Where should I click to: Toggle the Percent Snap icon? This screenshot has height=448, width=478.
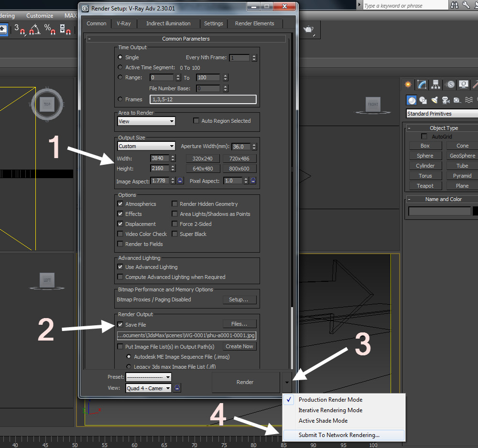click(50, 31)
